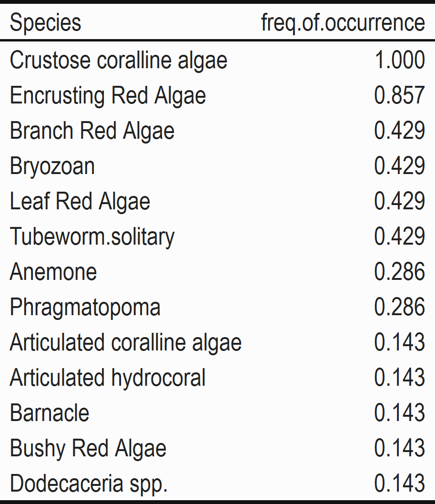Select the frequency value for Barnacle

coord(399,413)
